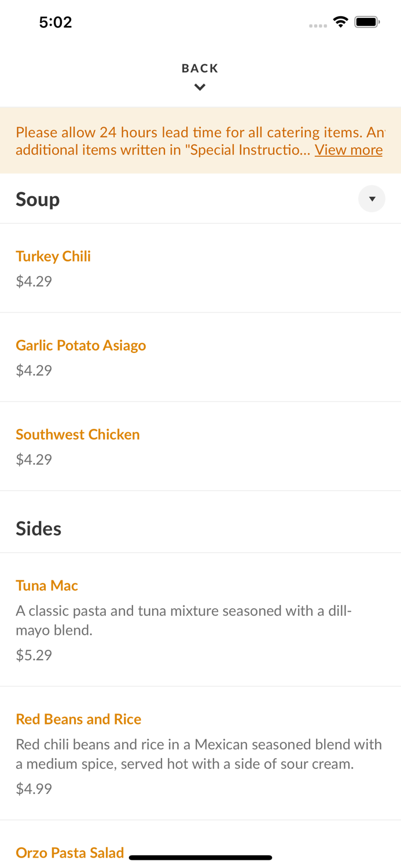Tap BACK to return to previous screen
Image resolution: width=401 pixels, height=868 pixels.
coord(200,68)
